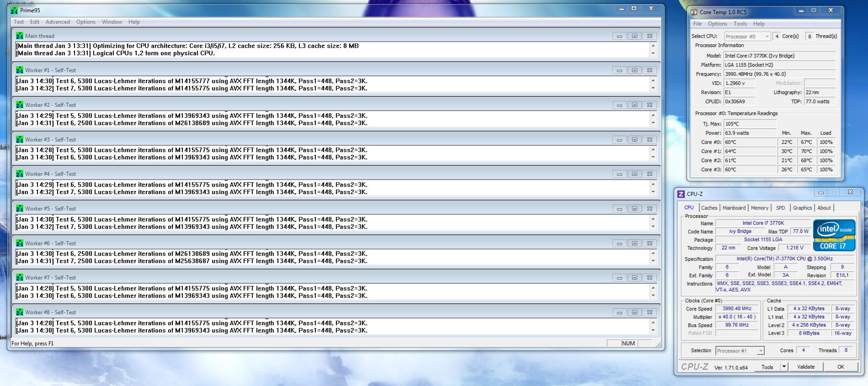Click the Core Temp title bar icon
Image resolution: width=868 pixels, height=386 pixels.
694,12
